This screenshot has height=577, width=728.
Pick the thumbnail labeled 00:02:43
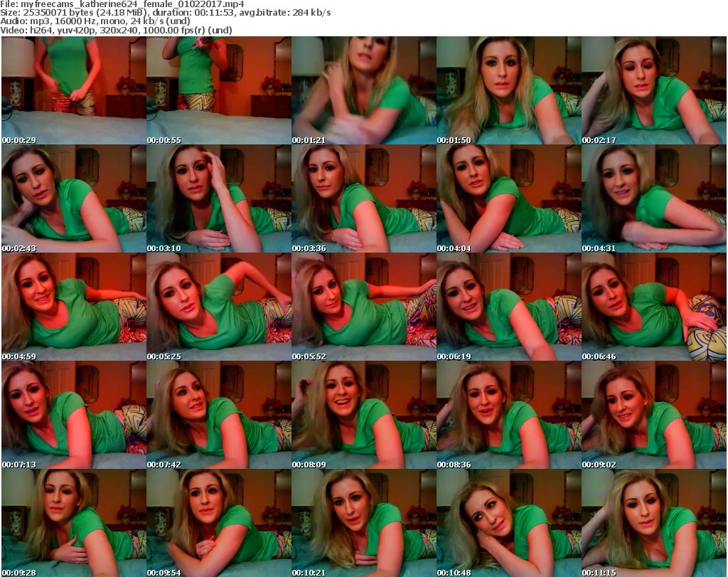point(74,198)
